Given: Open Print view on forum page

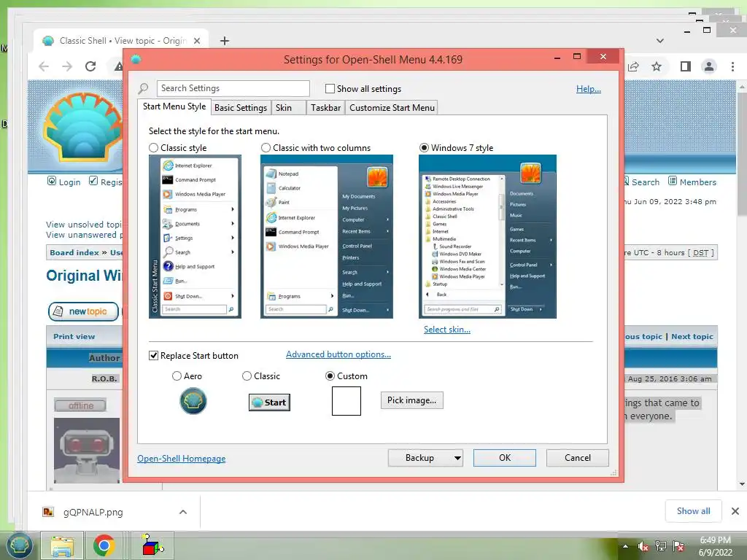Looking at the screenshot, I should (74, 336).
